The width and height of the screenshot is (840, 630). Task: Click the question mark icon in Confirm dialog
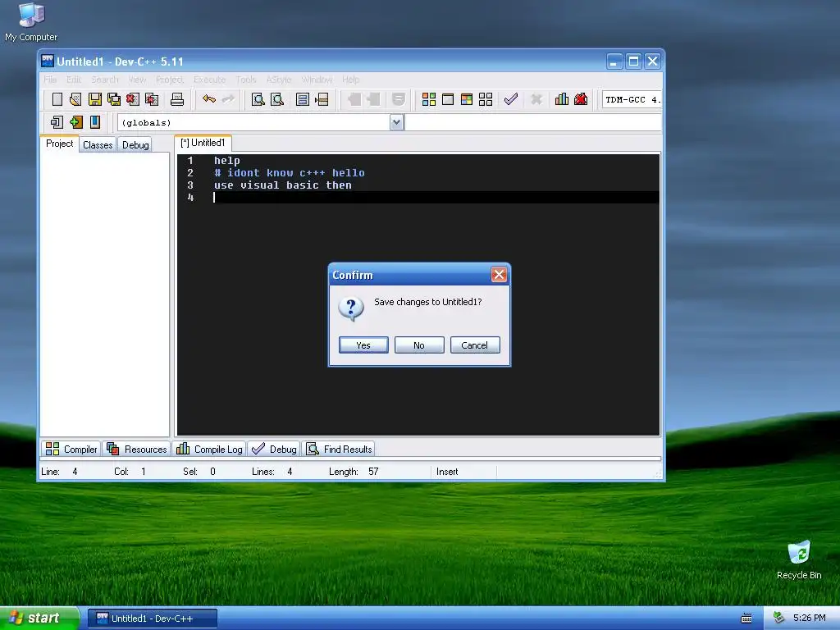tap(351, 309)
